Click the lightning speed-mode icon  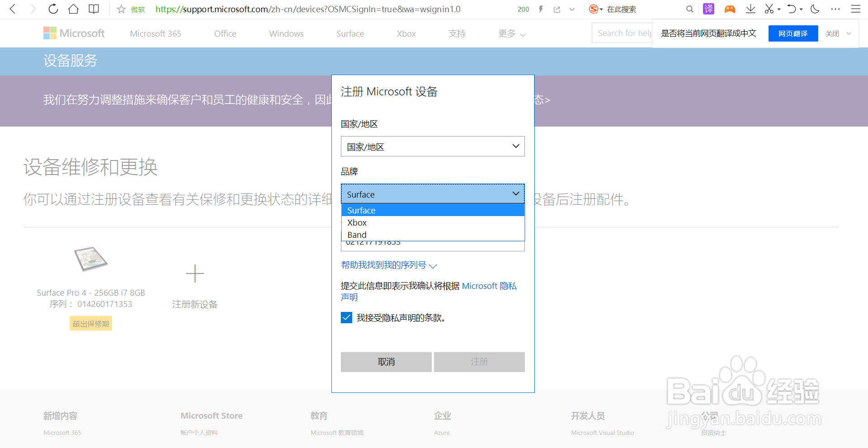pyautogui.click(x=541, y=9)
